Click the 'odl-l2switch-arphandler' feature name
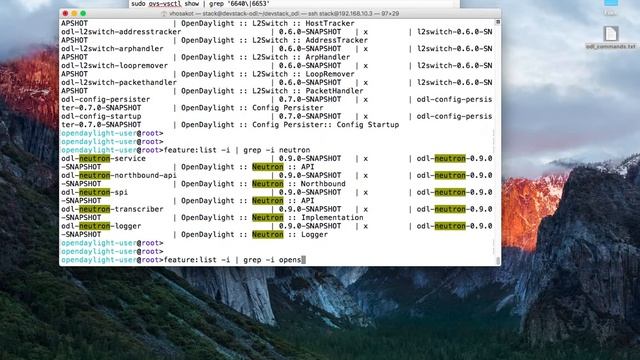 pyautogui.click(x=112, y=49)
